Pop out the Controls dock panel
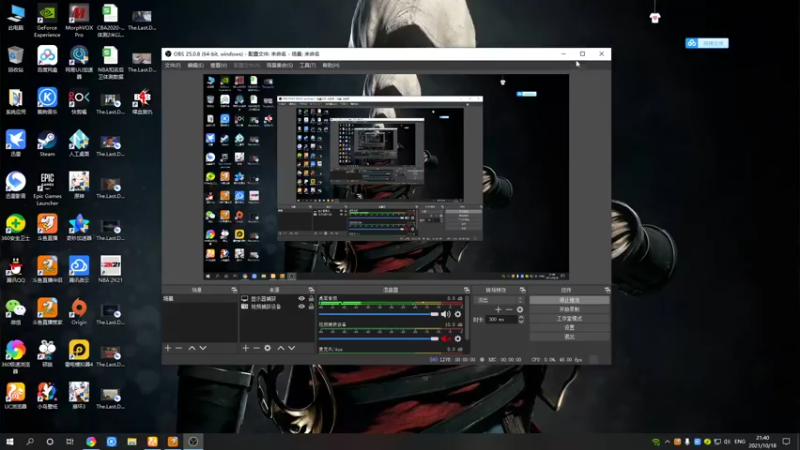The image size is (800, 450). coord(607,290)
